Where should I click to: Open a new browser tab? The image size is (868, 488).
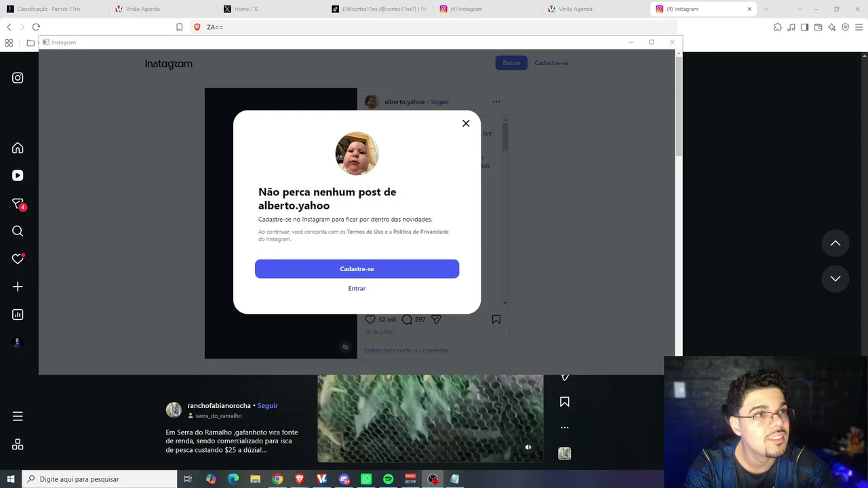pos(766,9)
